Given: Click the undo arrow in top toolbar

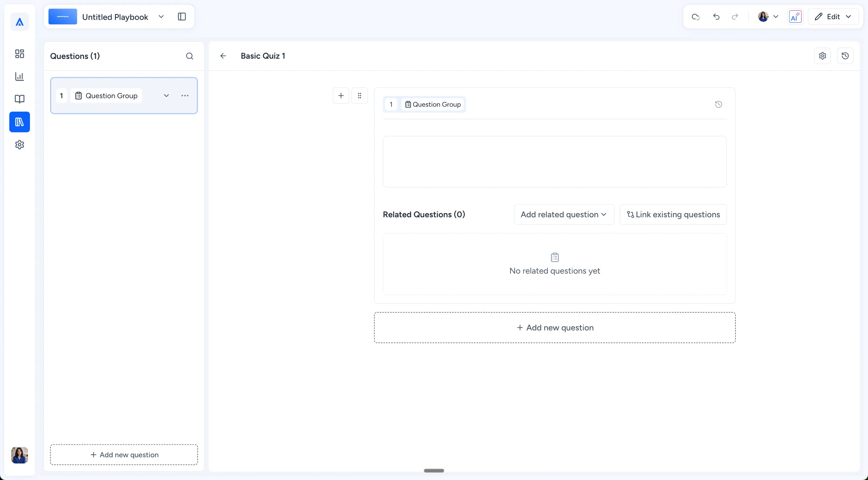Looking at the screenshot, I should [x=716, y=17].
